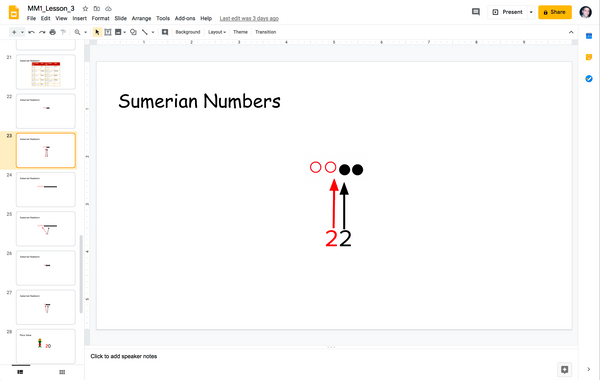Screen dimensions: 600x380
Task: Open the Slide menu
Action: (x=121, y=18)
